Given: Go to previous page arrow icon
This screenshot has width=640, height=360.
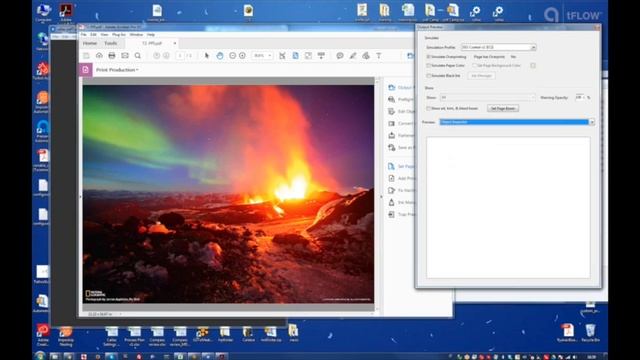Looking at the screenshot, I should coord(156,56).
